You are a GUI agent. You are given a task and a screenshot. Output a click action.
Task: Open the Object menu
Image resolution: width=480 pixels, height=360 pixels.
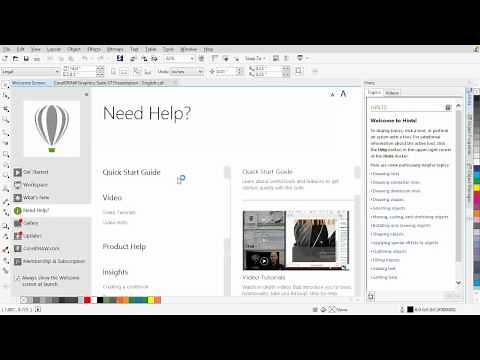pyautogui.click(x=74, y=49)
